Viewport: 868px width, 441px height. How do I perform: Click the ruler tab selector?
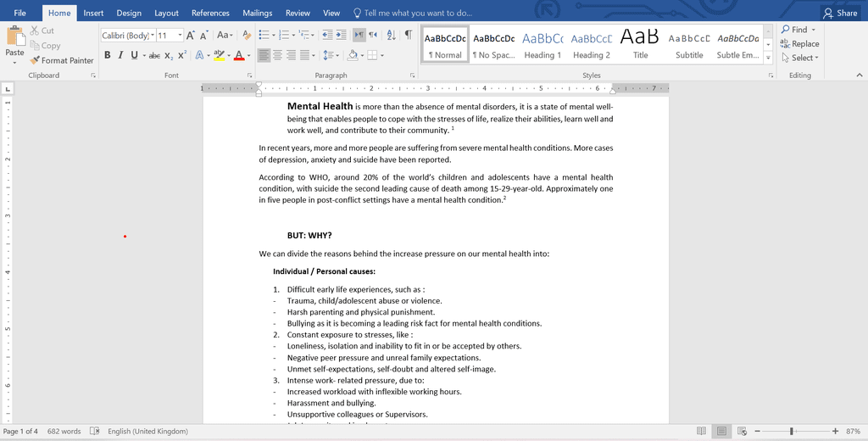click(x=8, y=89)
